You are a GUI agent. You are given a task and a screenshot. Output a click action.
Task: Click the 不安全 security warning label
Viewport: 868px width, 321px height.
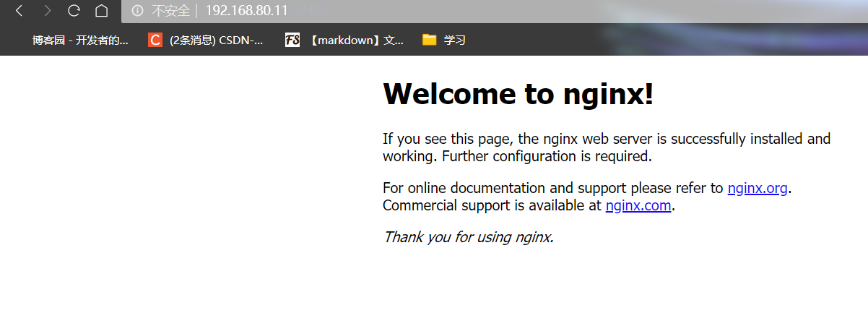(x=170, y=11)
